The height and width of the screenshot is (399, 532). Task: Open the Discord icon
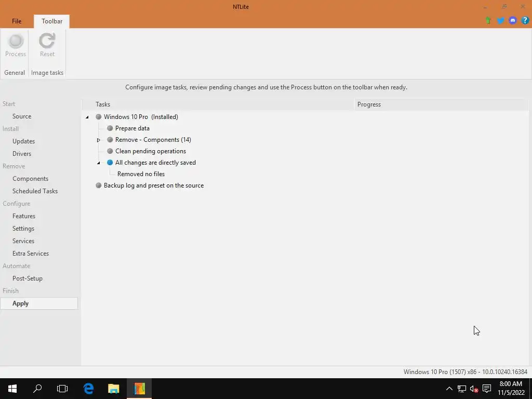(513, 21)
